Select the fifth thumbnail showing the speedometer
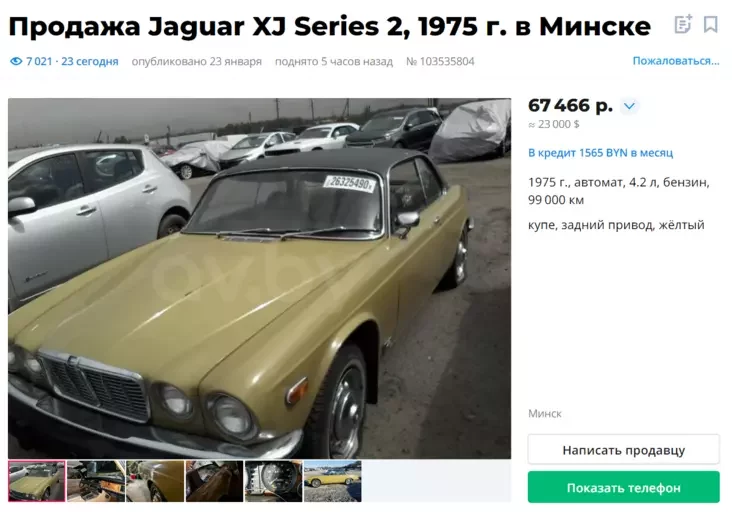Screen dimensions: 732x513 [274, 481]
